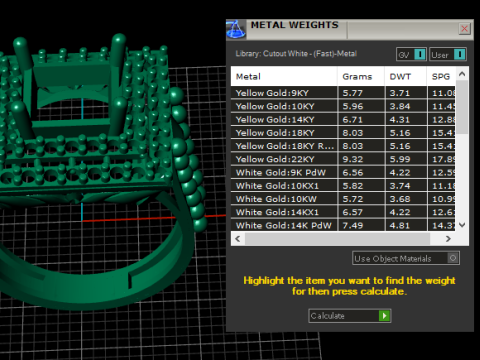Viewport: 480px width, 360px height.
Task: Click the left horizontal scroll arrow
Action: [x=238, y=239]
